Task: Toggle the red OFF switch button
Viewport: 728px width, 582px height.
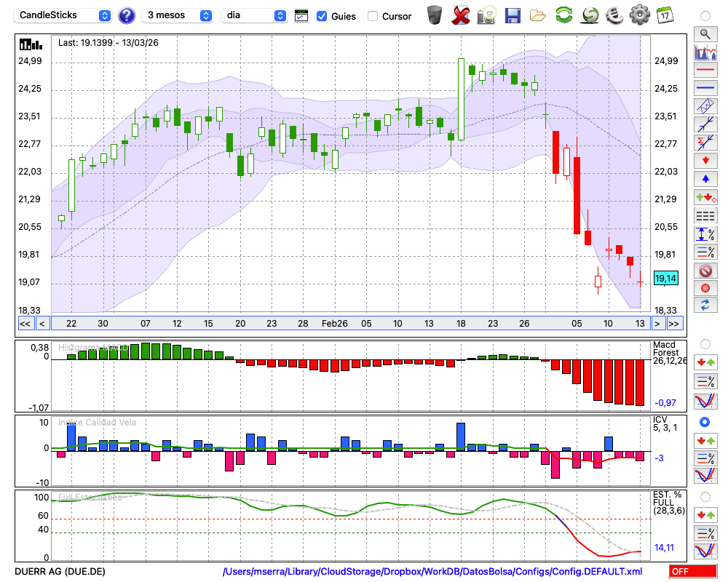Action: (x=693, y=571)
